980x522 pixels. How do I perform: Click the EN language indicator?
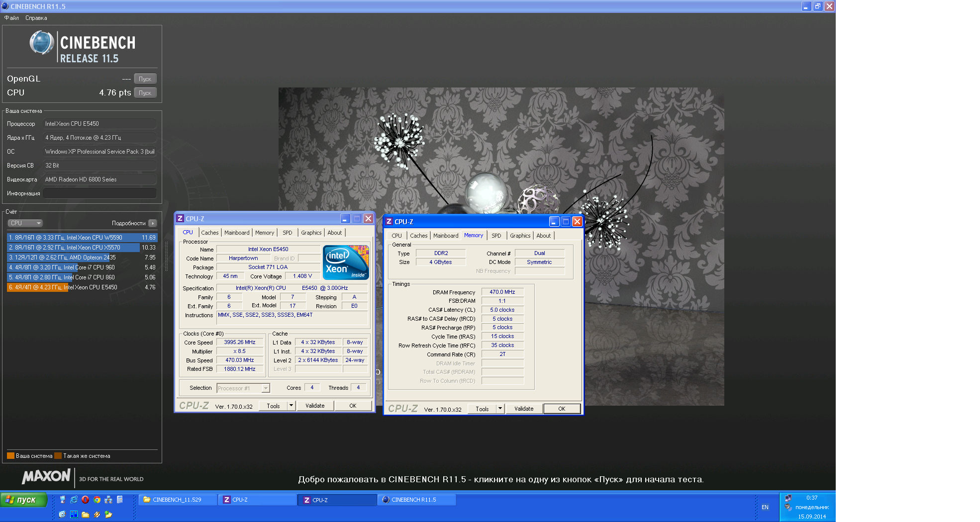click(765, 507)
